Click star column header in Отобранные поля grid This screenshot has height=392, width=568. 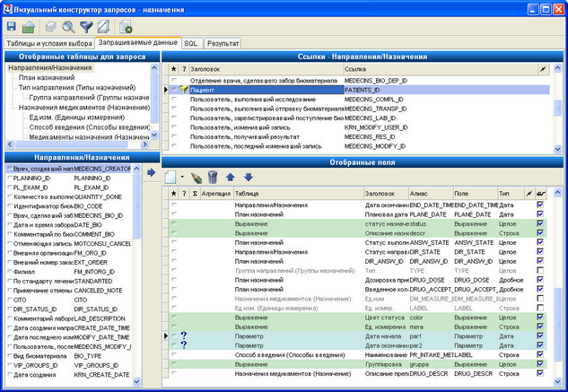(x=174, y=194)
